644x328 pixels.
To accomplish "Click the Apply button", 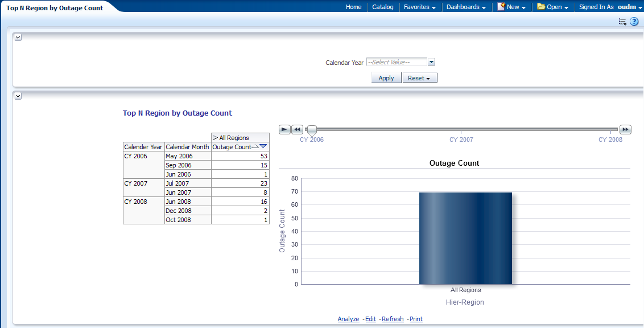I will click(386, 77).
